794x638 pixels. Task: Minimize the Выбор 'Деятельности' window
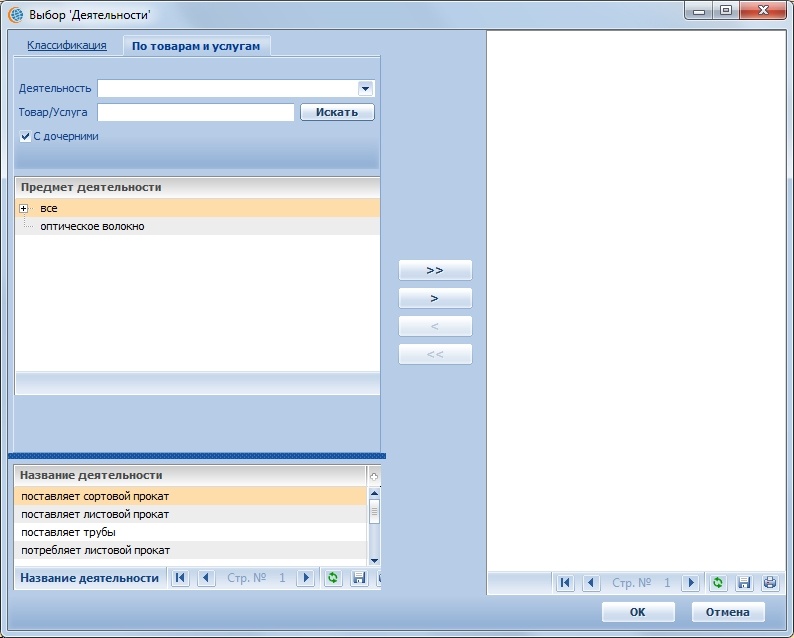pos(699,11)
